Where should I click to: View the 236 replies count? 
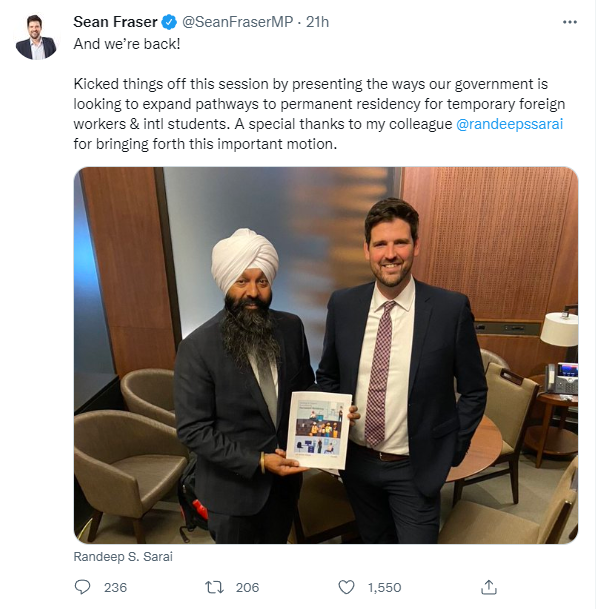(x=115, y=587)
